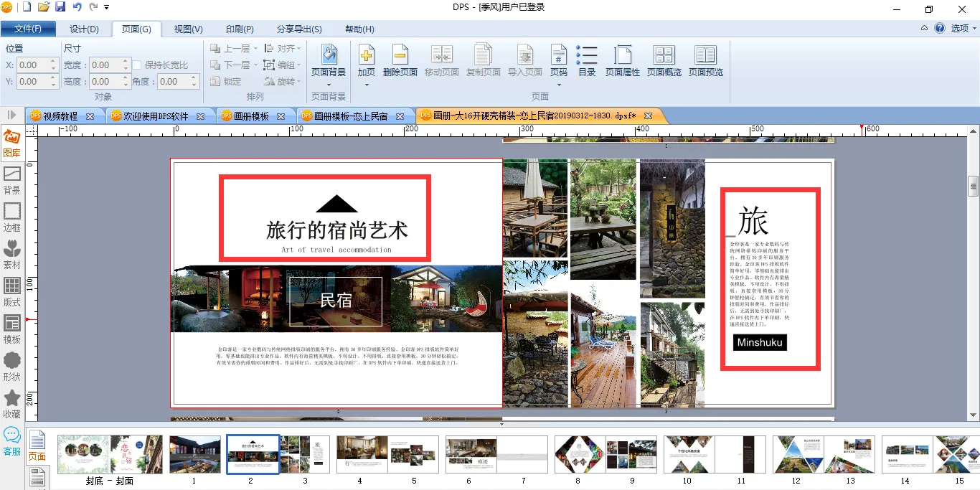Close the 视频教程 document tab

(90, 116)
